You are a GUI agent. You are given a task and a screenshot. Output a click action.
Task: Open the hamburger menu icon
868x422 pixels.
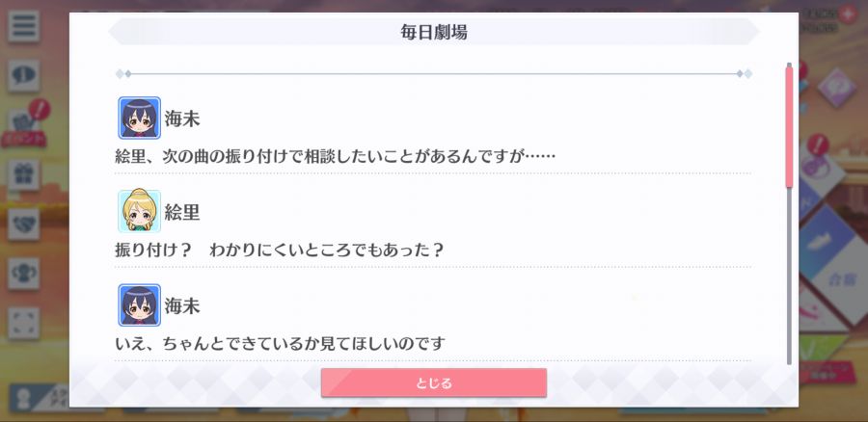[23, 25]
